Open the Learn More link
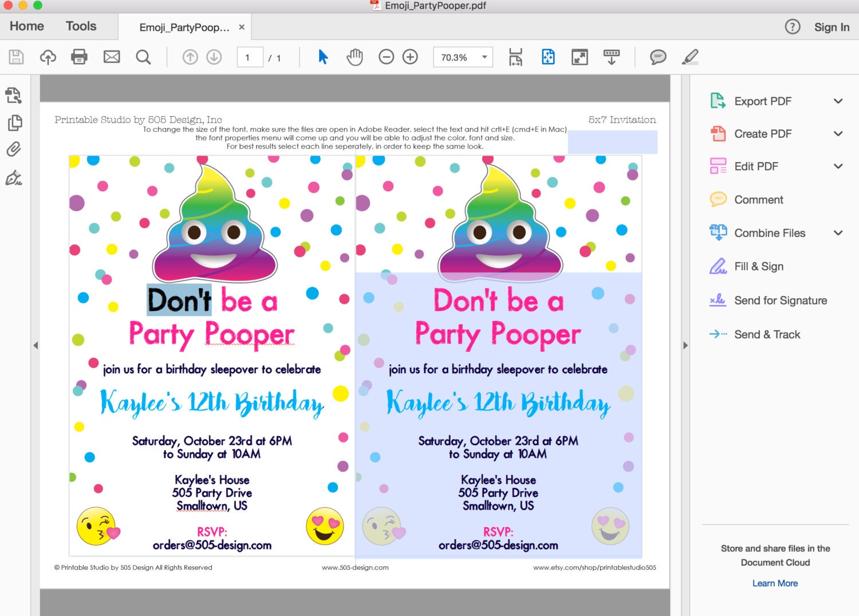Screen dimensions: 859x616 pyautogui.click(x=775, y=583)
